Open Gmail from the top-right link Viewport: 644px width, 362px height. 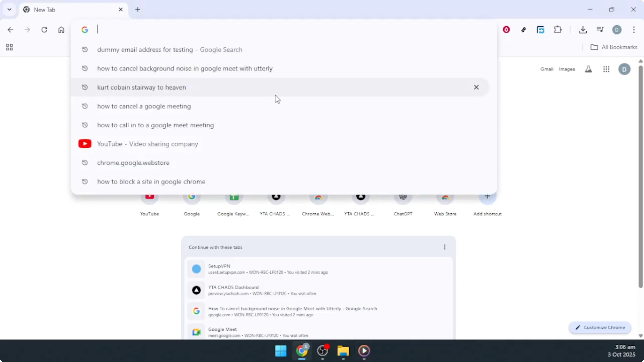point(547,69)
